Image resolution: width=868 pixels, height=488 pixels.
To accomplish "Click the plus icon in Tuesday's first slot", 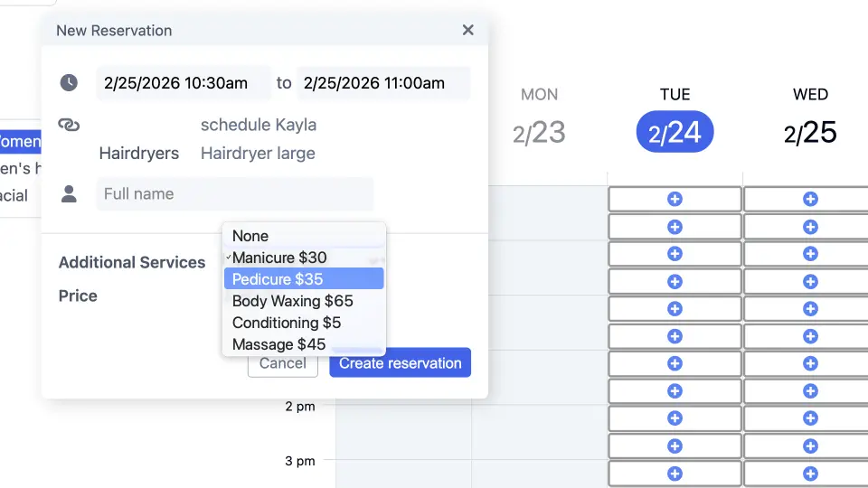I will (675, 199).
